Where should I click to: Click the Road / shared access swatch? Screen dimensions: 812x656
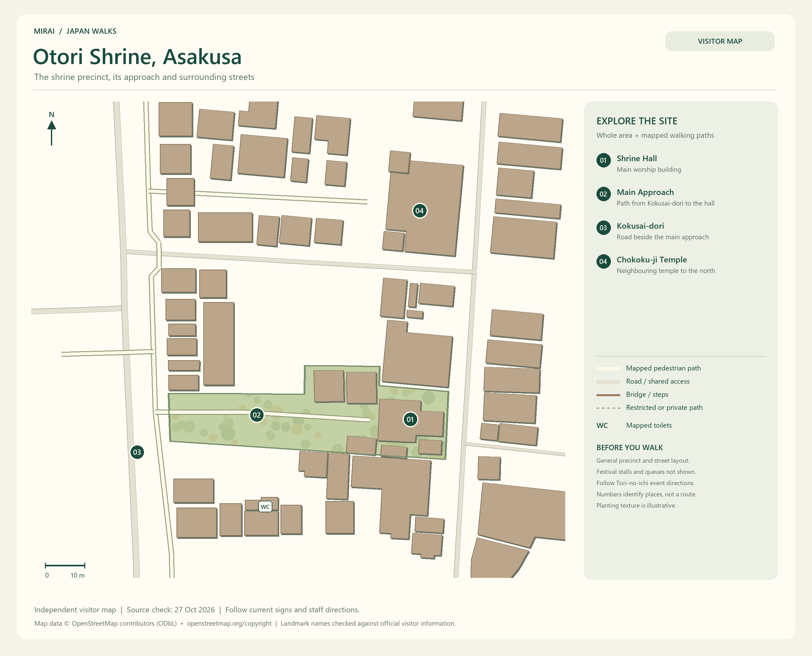(x=608, y=382)
